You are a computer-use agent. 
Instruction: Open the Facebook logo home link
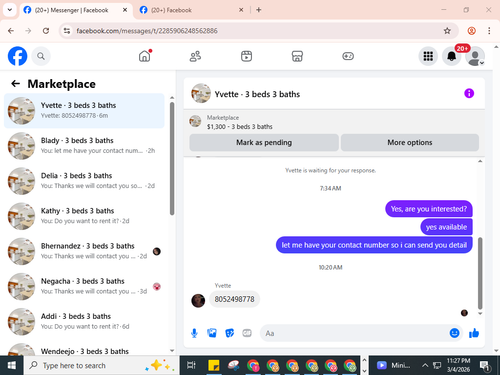pyautogui.click(x=17, y=56)
